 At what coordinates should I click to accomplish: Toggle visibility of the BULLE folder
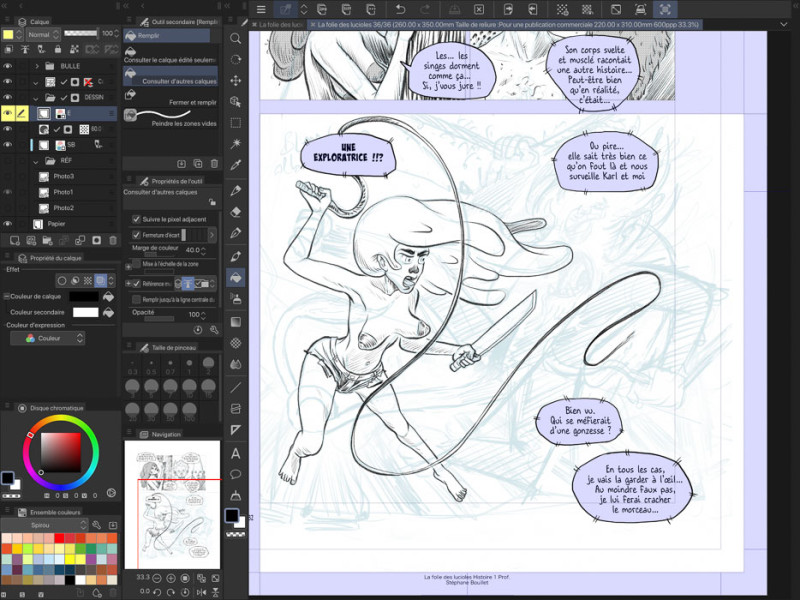click(8, 66)
